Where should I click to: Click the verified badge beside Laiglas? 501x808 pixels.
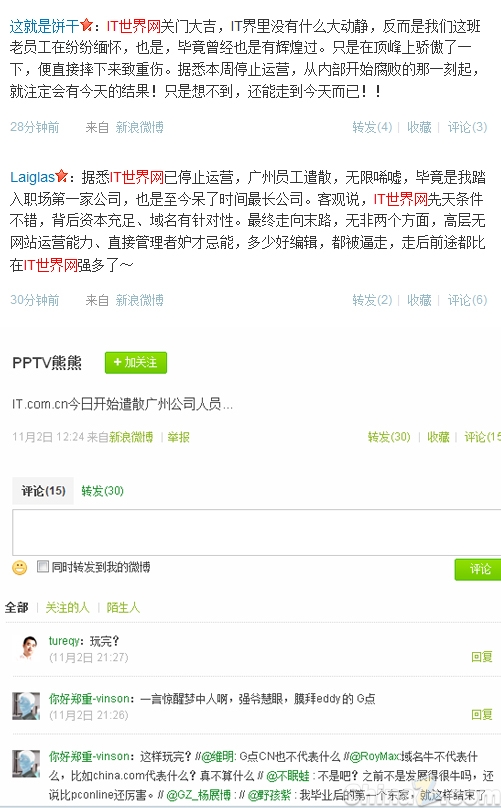click(61, 176)
